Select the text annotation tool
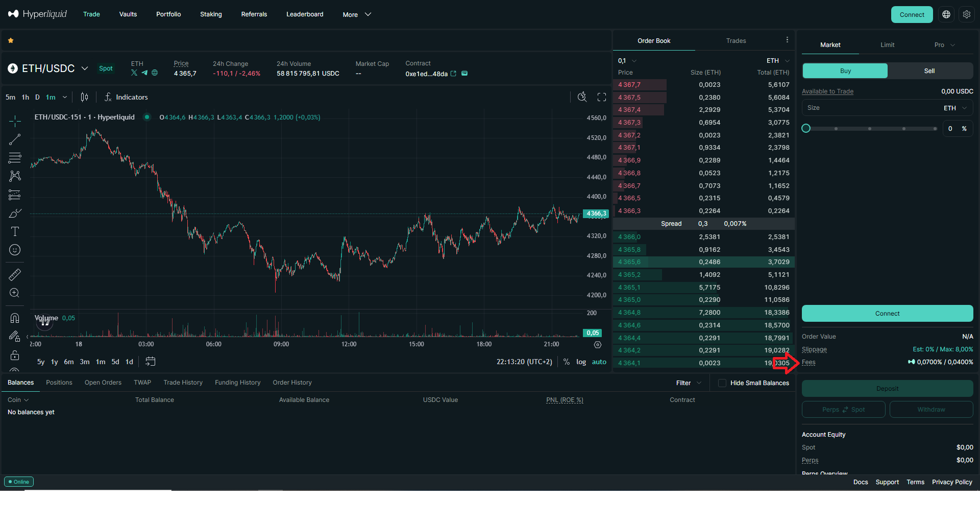Screen dimensions: 980x523 (15, 231)
